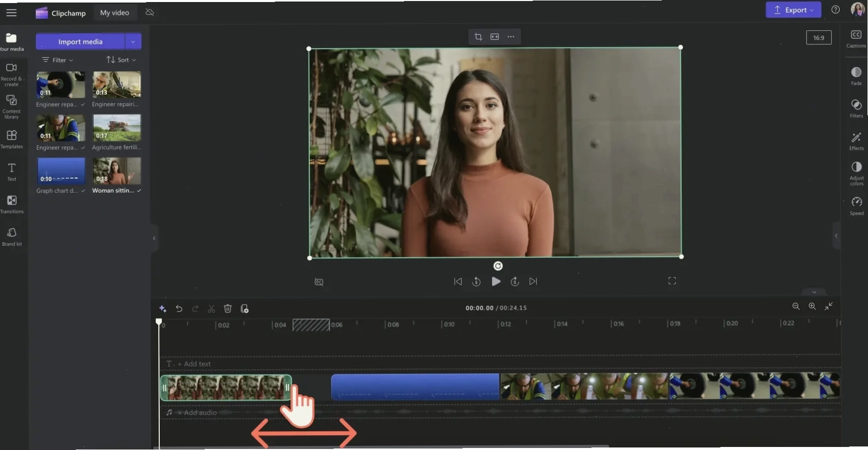Open the more options ellipsis menu
The height and width of the screenshot is (450, 868).
tap(511, 36)
